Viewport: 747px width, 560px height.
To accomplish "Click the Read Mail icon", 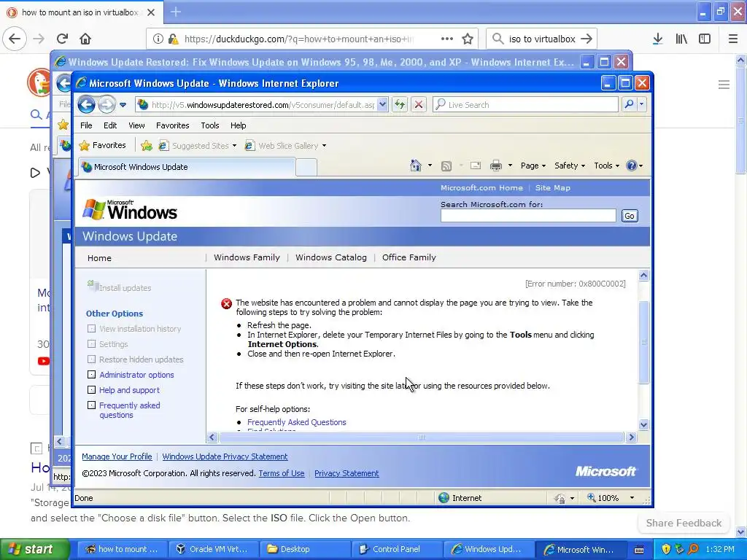I will coord(476,166).
